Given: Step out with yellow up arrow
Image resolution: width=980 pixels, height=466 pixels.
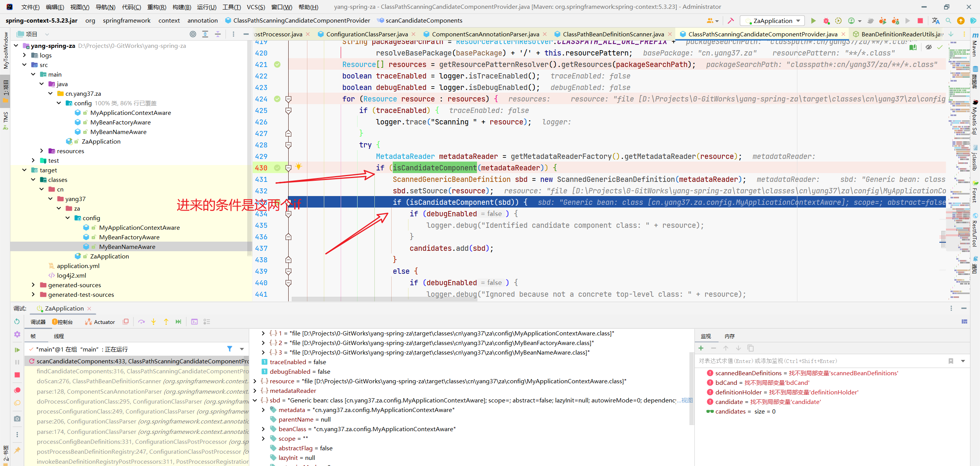Looking at the screenshot, I should tap(166, 322).
